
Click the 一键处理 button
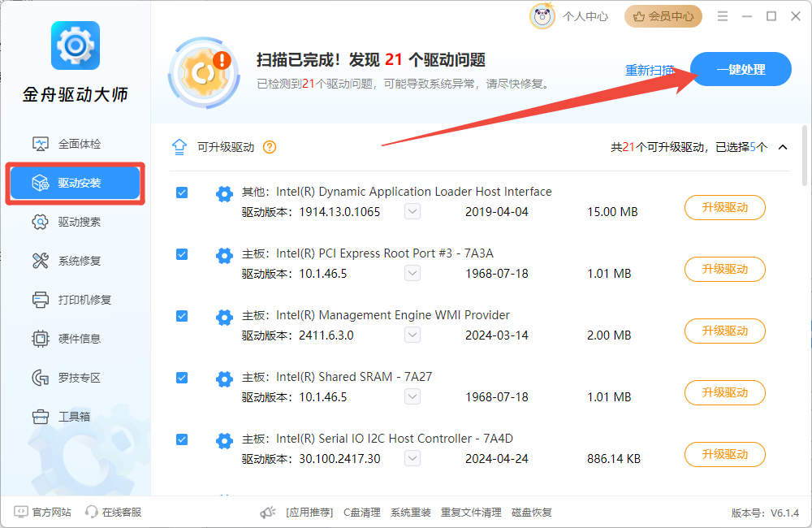pyautogui.click(x=741, y=69)
